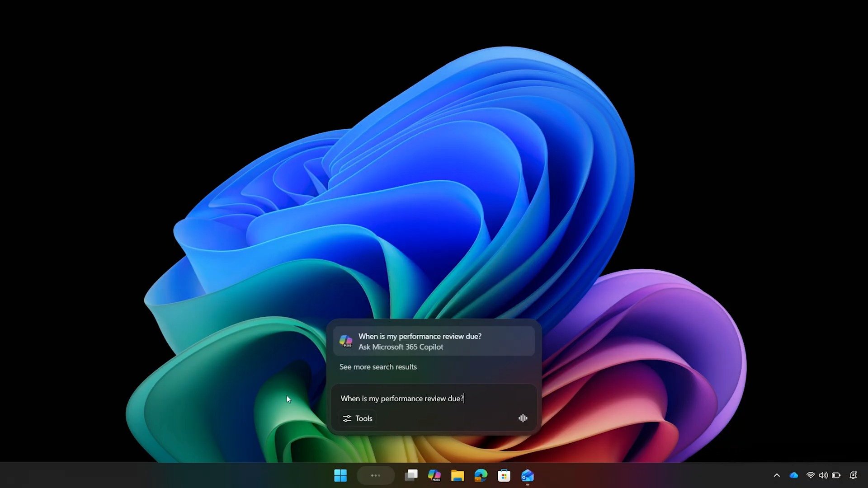The width and height of the screenshot is (868, 488).
Task: Open Task View from the taskbar
Action: [x=411, y=475]
